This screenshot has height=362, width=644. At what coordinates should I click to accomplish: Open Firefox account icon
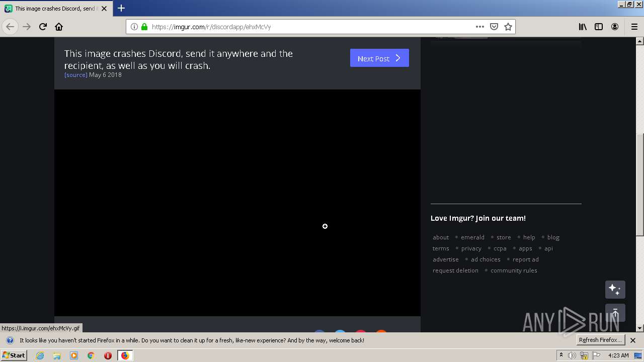615,27
